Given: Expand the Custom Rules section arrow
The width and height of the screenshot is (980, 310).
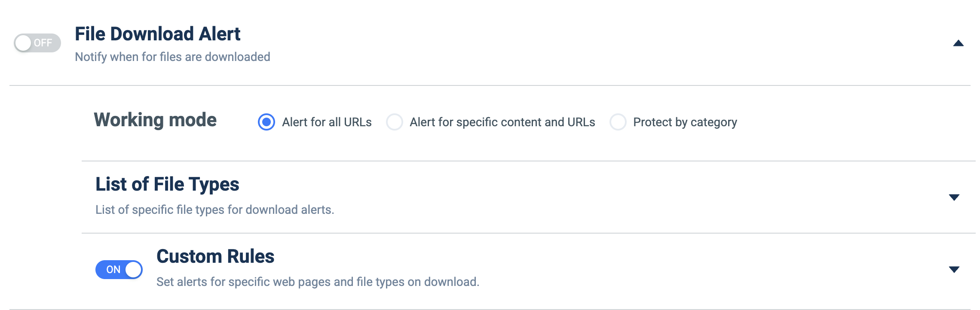Looking at the screenshot, I should pos(954,270).
